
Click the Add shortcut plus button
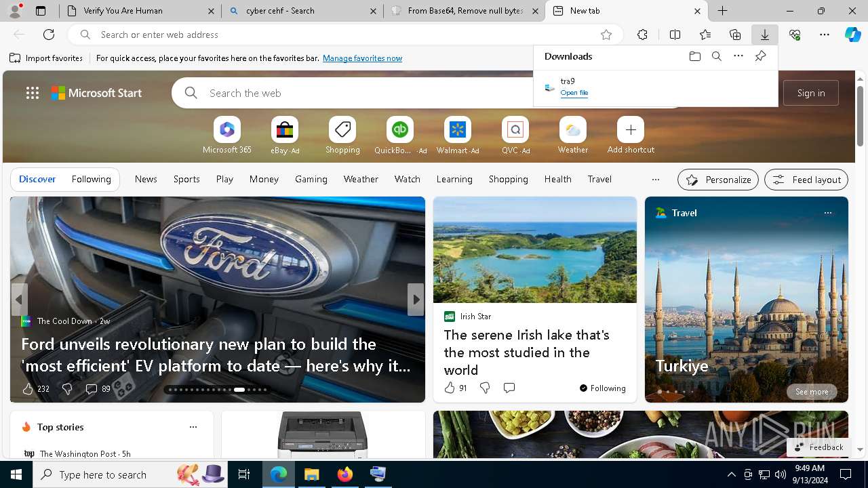(631, 129)
